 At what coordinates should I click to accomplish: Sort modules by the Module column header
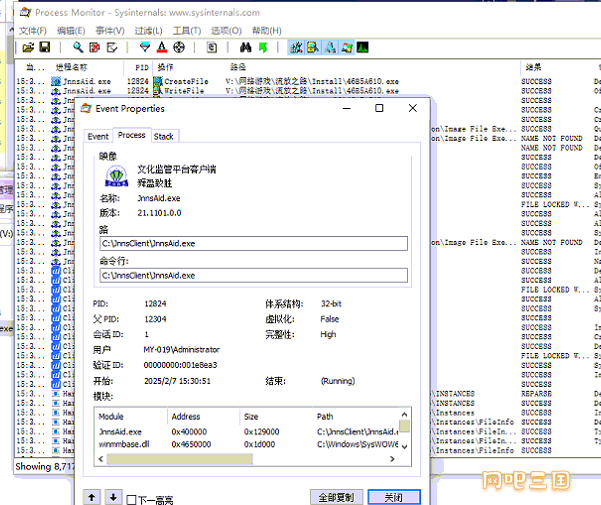tap(131, 416)
